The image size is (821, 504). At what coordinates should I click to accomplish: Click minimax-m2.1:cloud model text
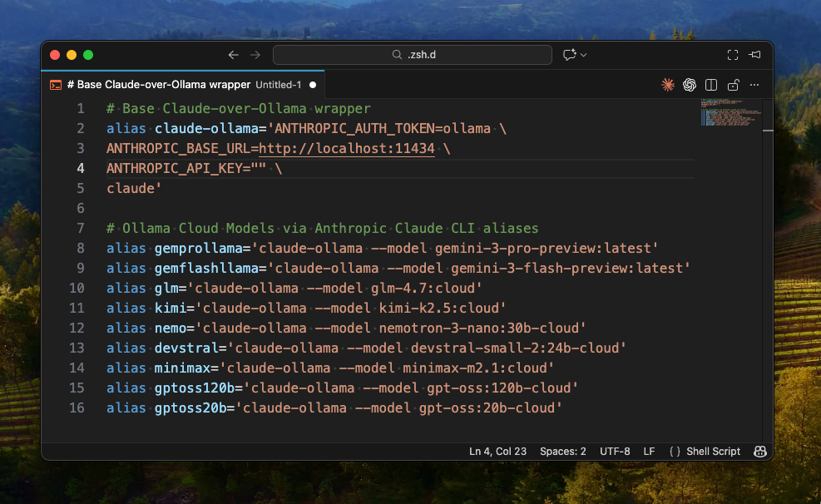474,368
